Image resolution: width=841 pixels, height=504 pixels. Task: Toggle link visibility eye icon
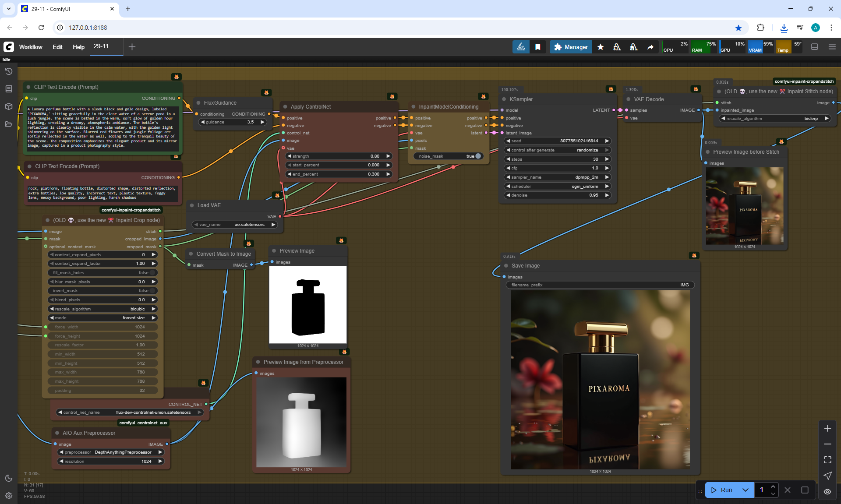tap(827, 492)
